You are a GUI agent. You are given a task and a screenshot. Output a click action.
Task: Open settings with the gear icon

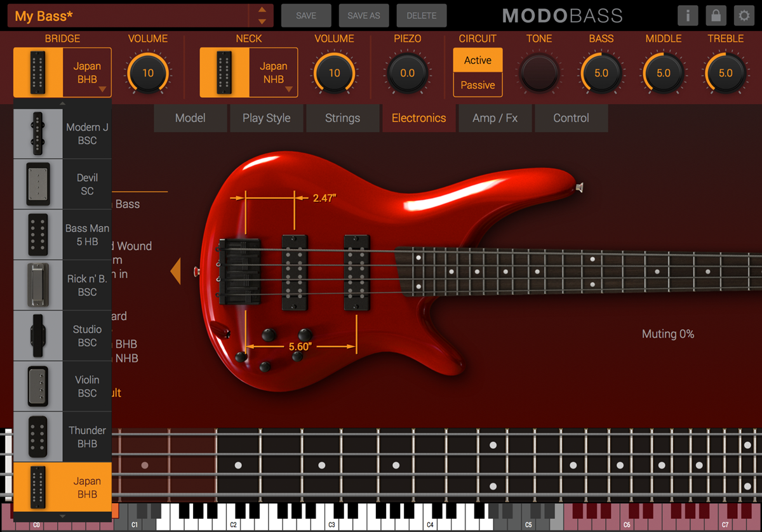744,15
